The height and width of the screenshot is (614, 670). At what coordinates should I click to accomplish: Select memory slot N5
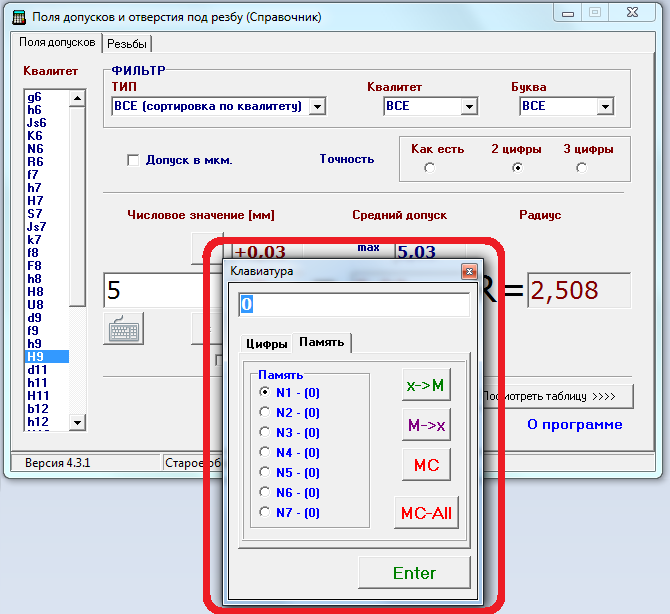264,472
